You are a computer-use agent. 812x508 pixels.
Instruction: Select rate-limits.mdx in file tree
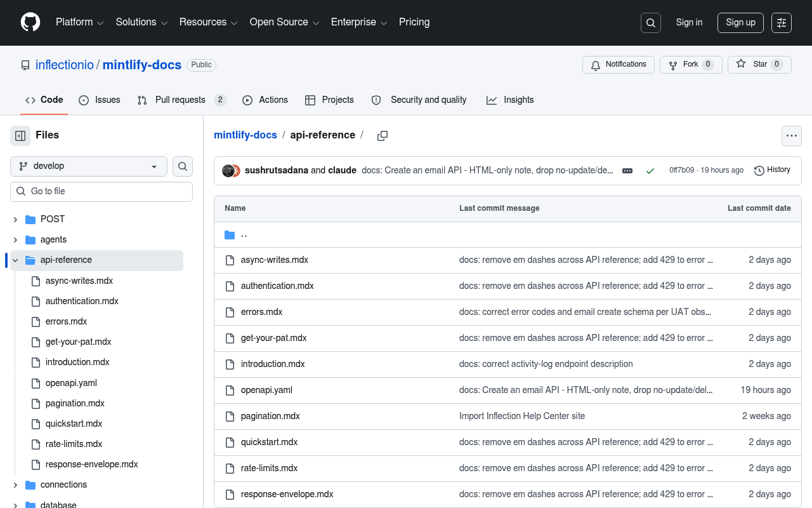(74, 444)
